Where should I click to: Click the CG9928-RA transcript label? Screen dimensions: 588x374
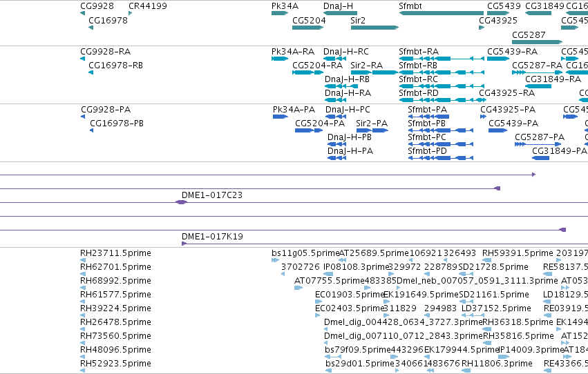coord(106,51)
